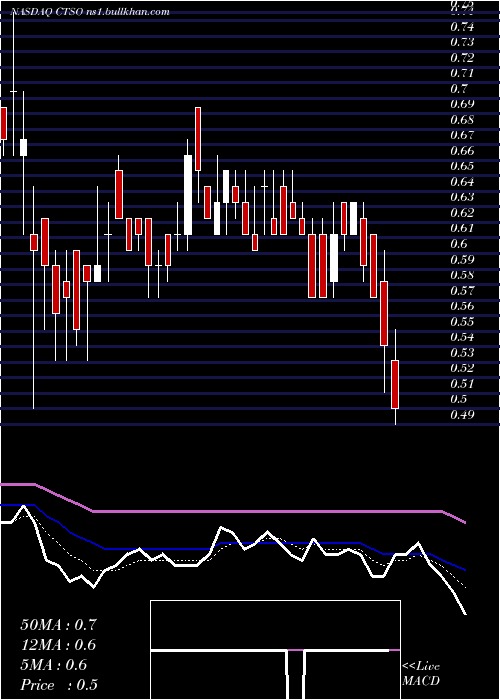Click the 0.56 price axis label
This screenshot has width=500, height=700.
click(462, 306)
